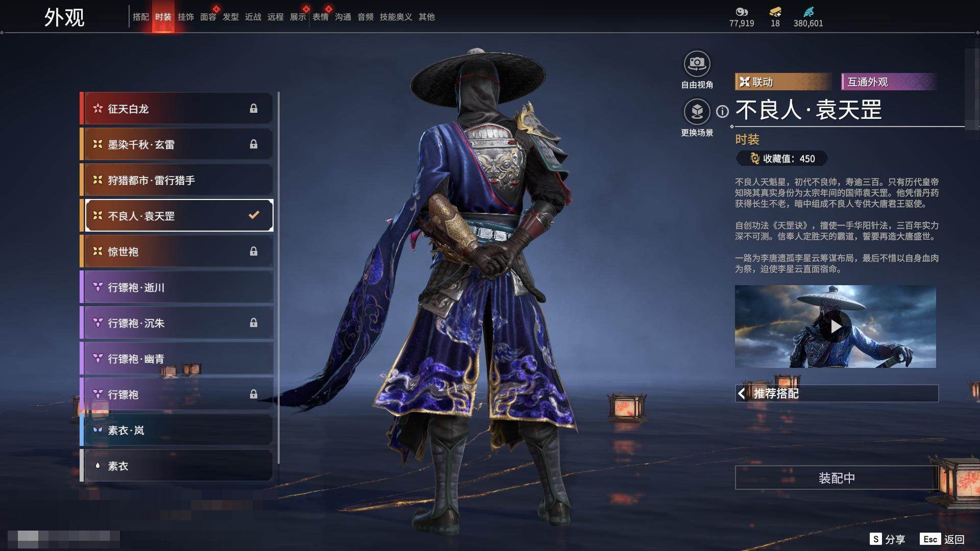Click the 更换场景 scene change icon
980x551 pixels.
[x=697, y=111]
